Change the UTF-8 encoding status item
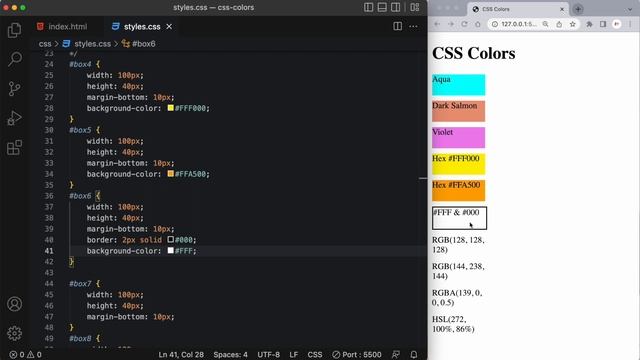Screen dimensions: 640x360 pyautogui.click(x=269, y=354)
